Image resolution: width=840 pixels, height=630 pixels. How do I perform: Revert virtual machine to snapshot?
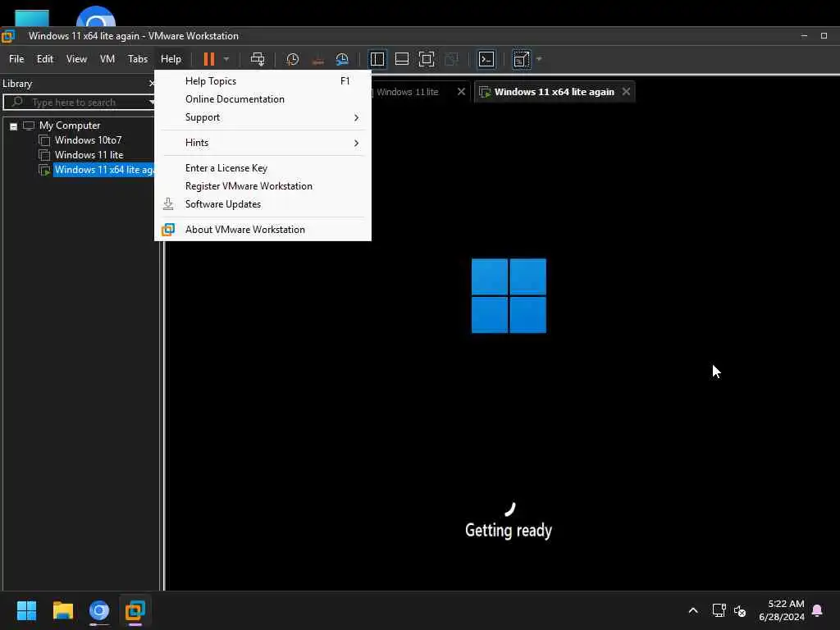(317, 59)
